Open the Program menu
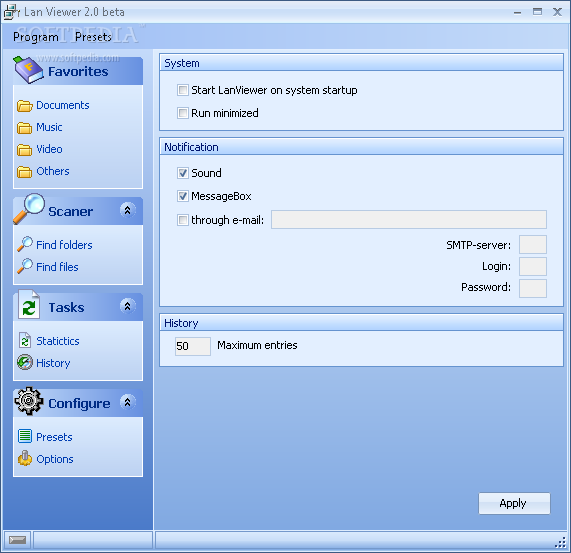The image size is (571, 553). pyautogui.click(x=36, y=37)
